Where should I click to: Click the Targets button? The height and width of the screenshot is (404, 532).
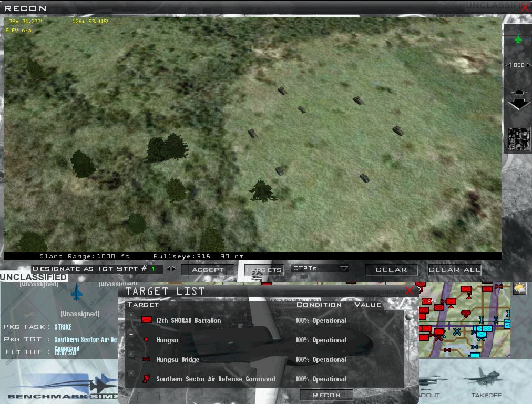[264, 270]
